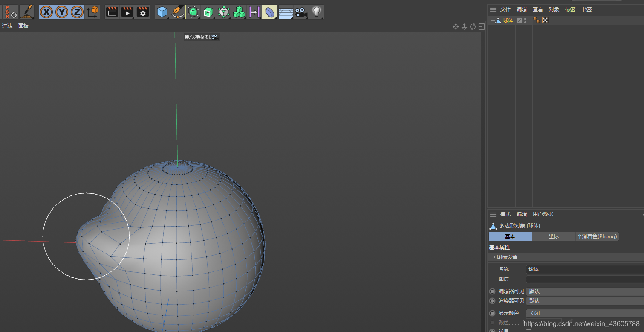Screen dimensions: 644x332
Task: Click the green extrude generator icon
Action: (x=208, y=12)
